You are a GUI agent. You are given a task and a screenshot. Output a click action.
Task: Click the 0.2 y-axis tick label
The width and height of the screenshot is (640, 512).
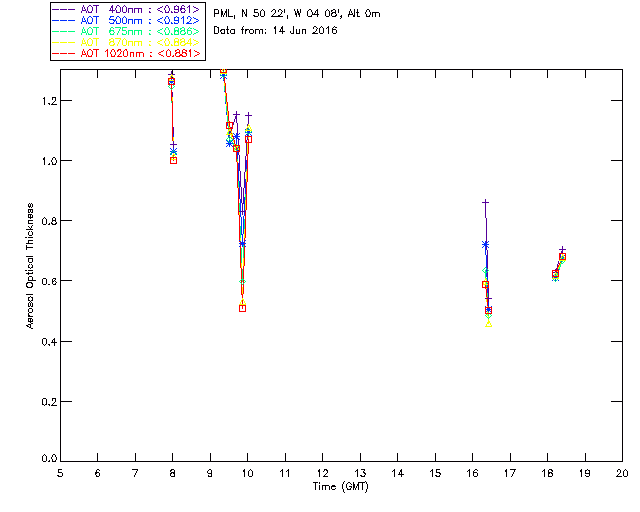[49, 402]
